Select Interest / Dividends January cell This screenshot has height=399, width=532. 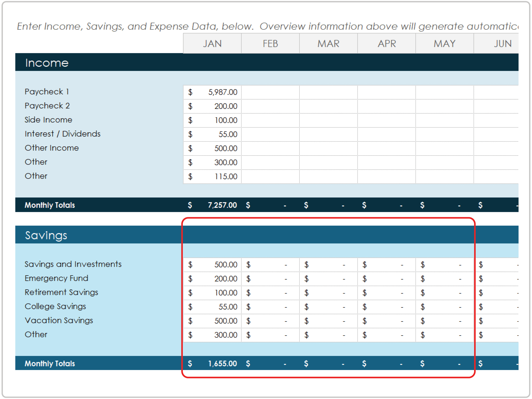coord(212,134)
